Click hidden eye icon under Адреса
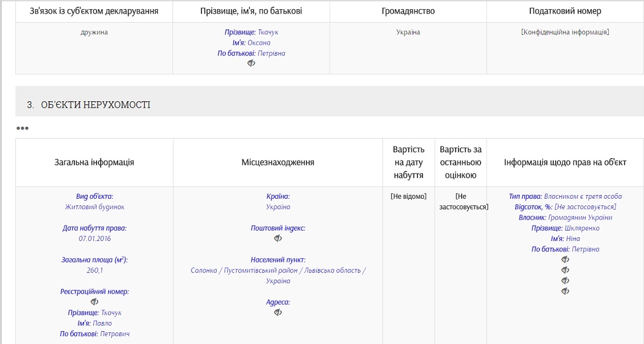The width and height of the screenshot is (644, 344). click(x=278, y=313)
